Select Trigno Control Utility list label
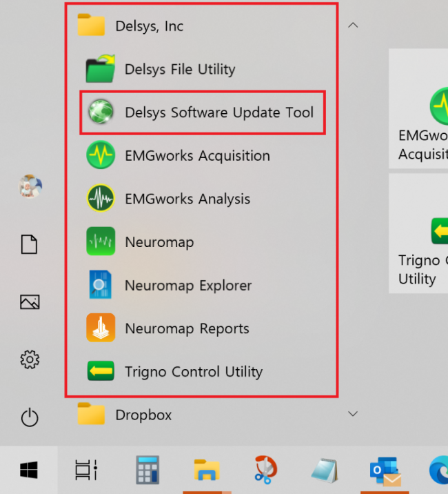Screen dimensions: 448x494 pos(194,372)
